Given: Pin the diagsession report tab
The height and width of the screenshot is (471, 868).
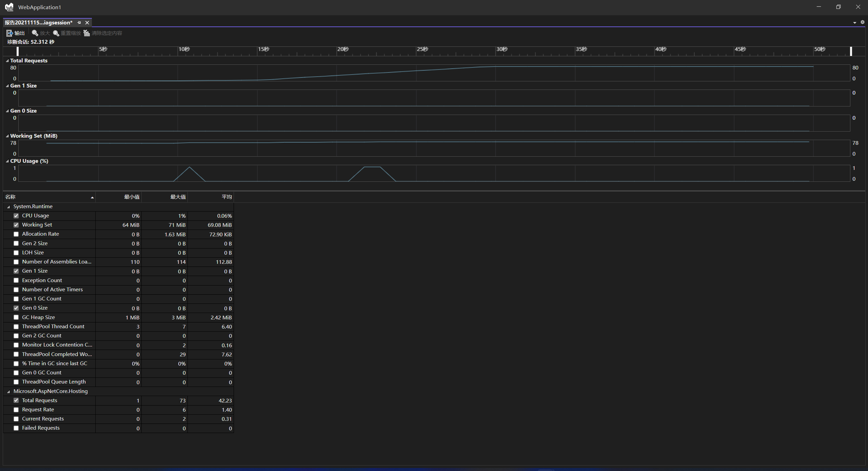Looking at the screenshot, I should [79, 22].
